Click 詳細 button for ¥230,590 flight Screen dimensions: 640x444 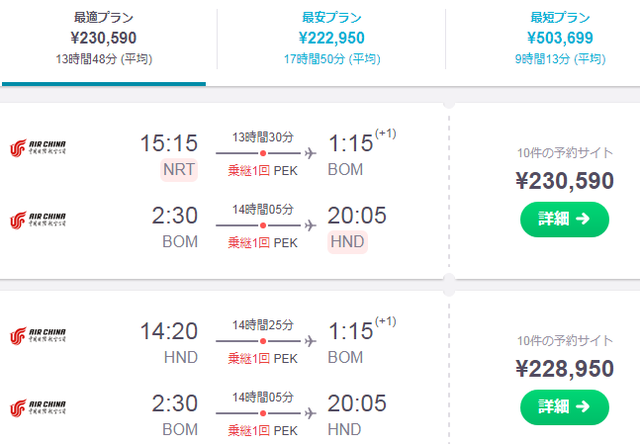coord(564,219)
